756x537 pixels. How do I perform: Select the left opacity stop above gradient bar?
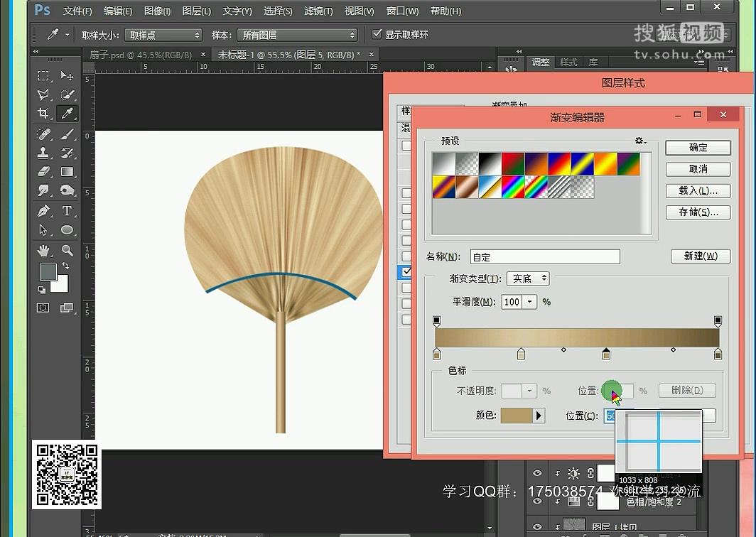pos(437,320)
